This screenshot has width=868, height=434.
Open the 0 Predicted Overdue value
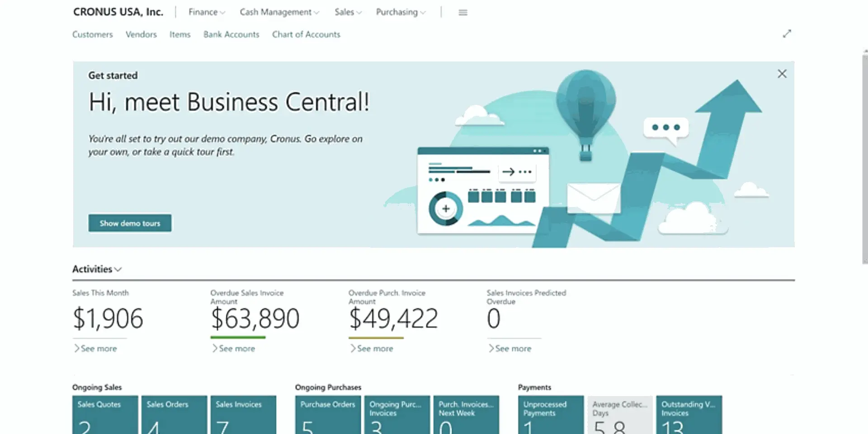tap(494, 319)
